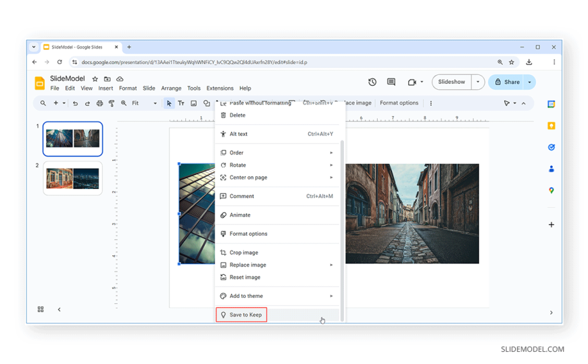Click the get add-ons plus icon
Image resolution: width=588 pixels, height=364 pixels.
pyautogui.click(x=552, y=225)
